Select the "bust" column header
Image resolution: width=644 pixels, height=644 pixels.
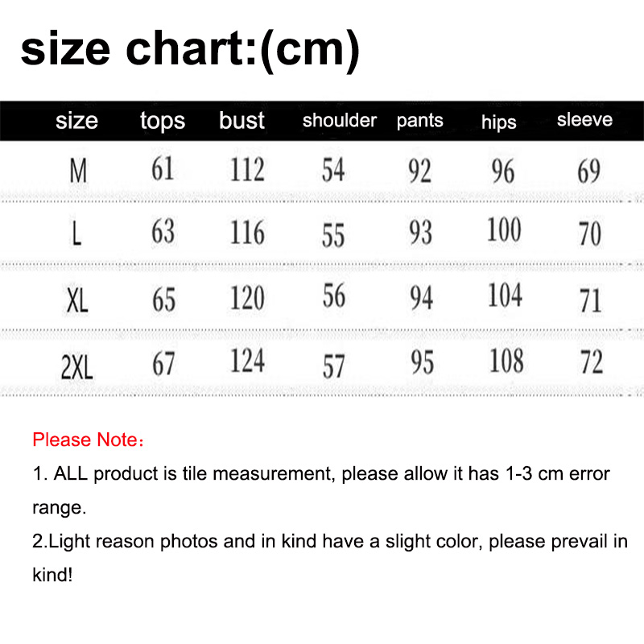(242, 120)
